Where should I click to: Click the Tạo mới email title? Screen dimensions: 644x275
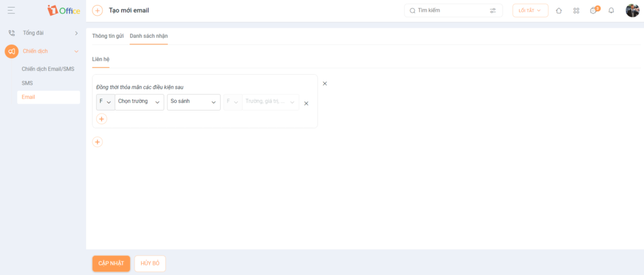tap(129, 11)
